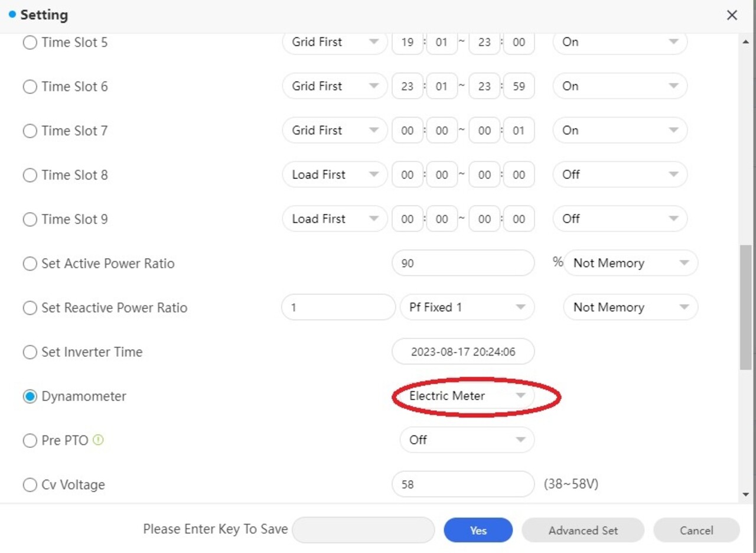Select the Set Active Power Ratio option
The height and width of the screenshot is (553, 756).
pyautogui.click(x=30, y=264)
